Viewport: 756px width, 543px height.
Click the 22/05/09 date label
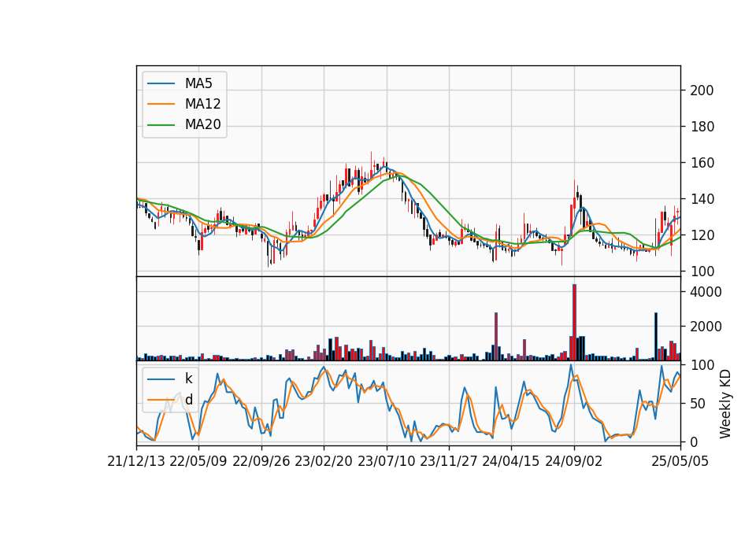[x=198, y=462]
